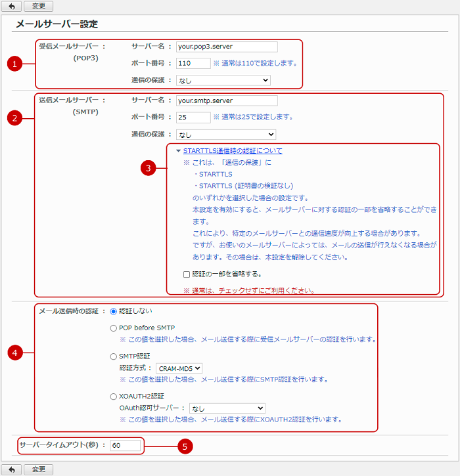This screenshot has width=460, height=476.
Task: Open POP3 通信の保護 dropdown
Action: (223, 80)
